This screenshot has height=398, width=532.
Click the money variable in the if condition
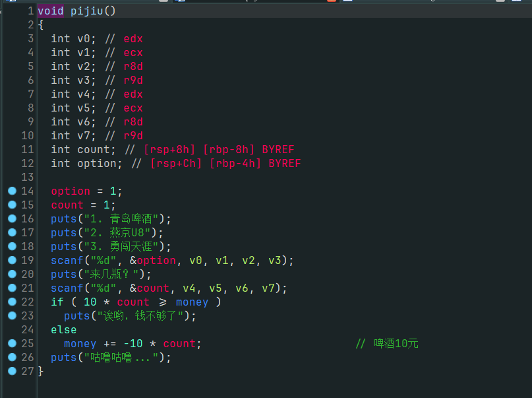[x=192, y=302]
